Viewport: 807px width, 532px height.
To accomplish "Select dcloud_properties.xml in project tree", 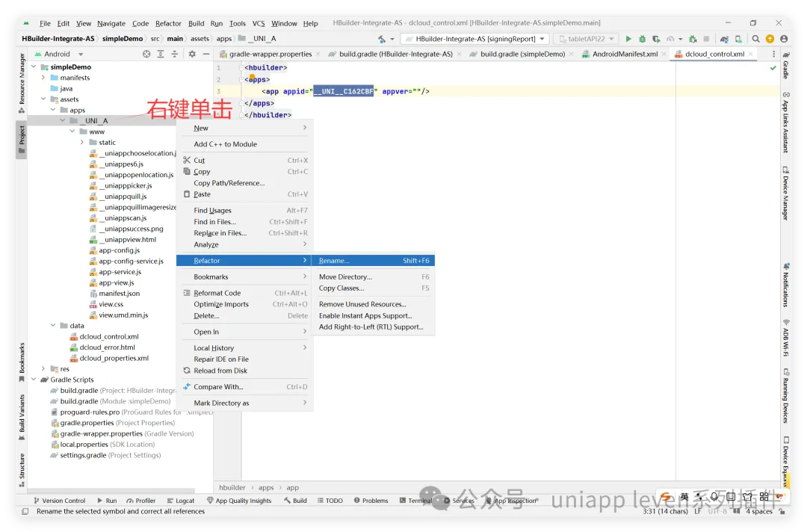I will (x=114, y=358).
